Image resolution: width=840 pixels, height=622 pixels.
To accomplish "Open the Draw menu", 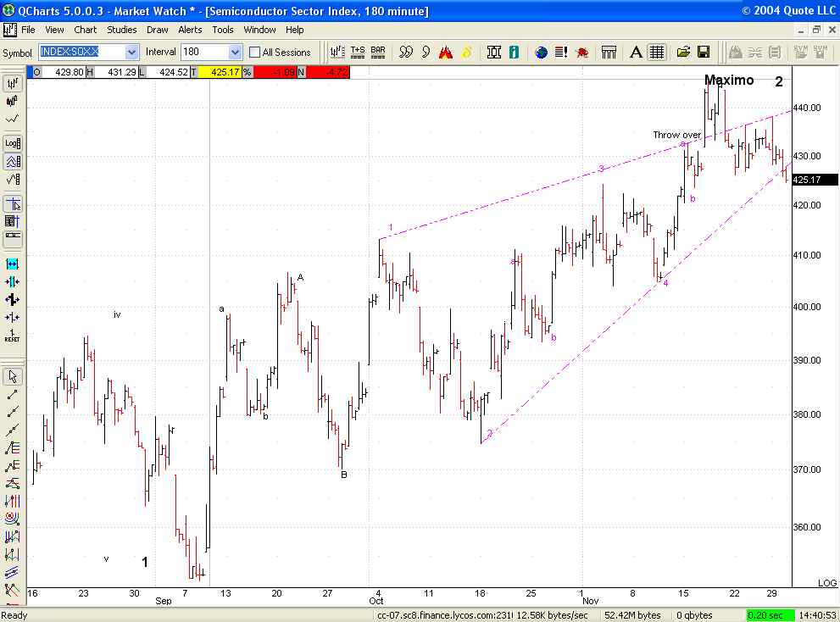I will pyautogui.click(x=157, y=30).
